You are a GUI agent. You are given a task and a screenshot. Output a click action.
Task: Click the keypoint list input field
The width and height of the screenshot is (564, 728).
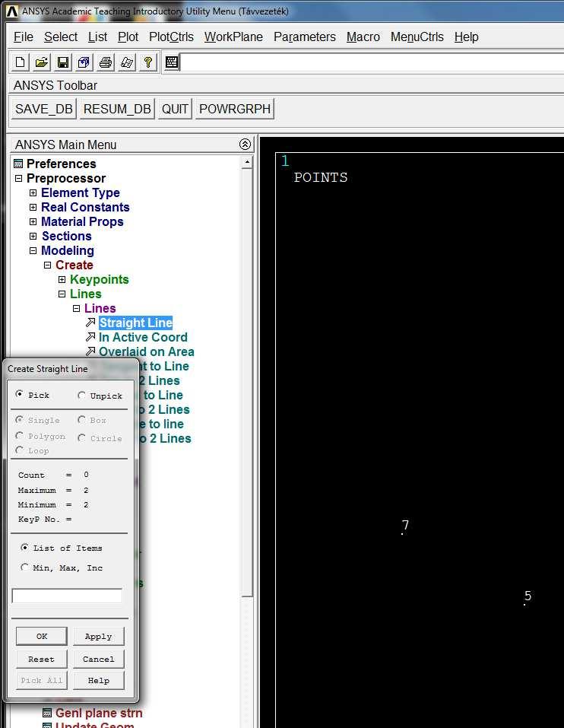[67, 596]
